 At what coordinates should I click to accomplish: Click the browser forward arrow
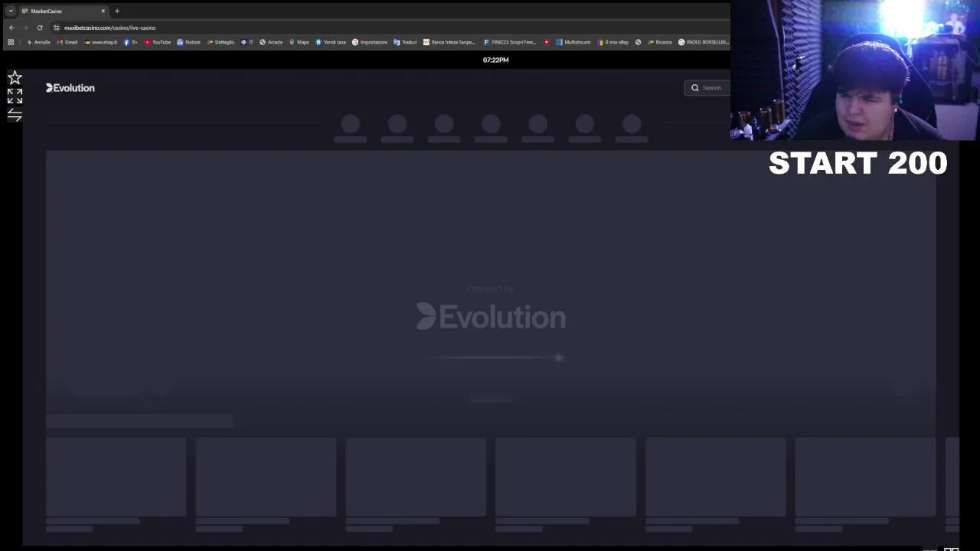25,28
